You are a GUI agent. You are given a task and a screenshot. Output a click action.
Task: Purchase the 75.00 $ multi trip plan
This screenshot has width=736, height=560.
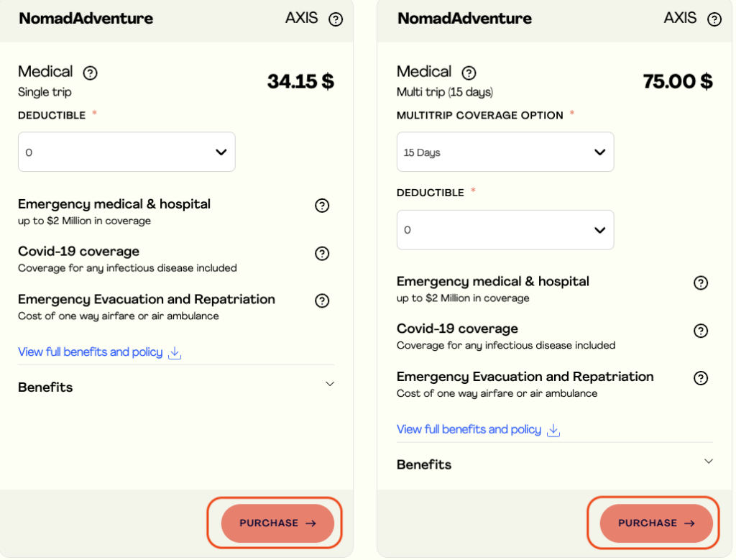(656, 523)
